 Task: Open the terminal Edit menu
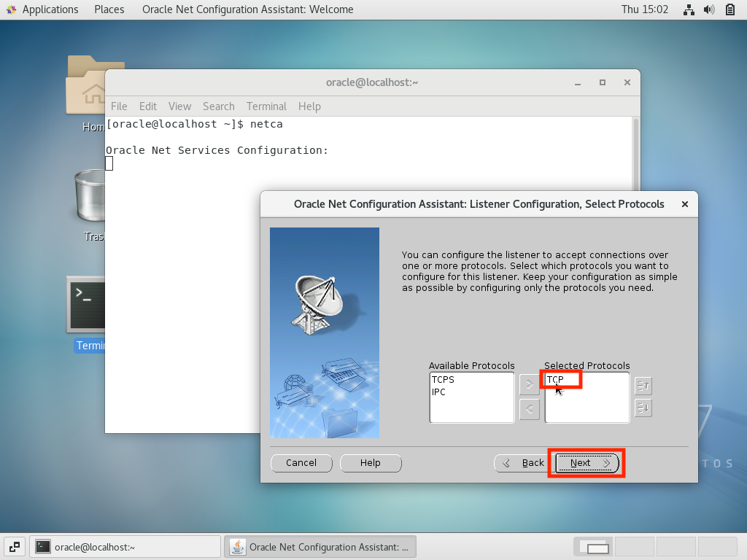pyautogui.click(x=147, y=106)
